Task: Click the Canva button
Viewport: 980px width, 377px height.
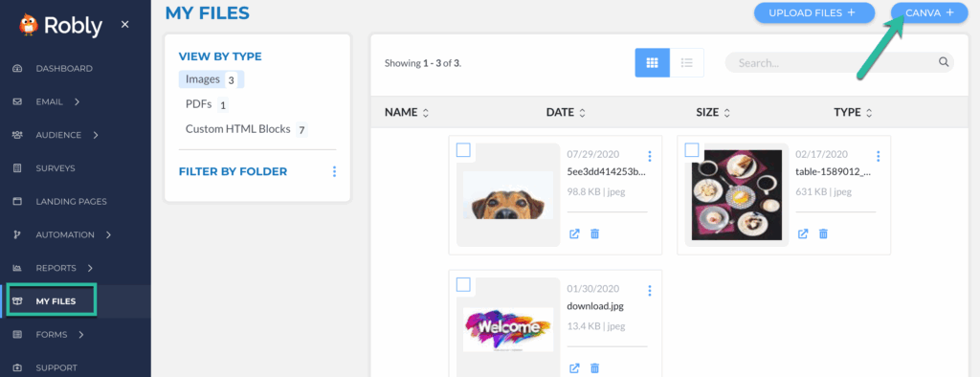Action: [x=929, y=12]
